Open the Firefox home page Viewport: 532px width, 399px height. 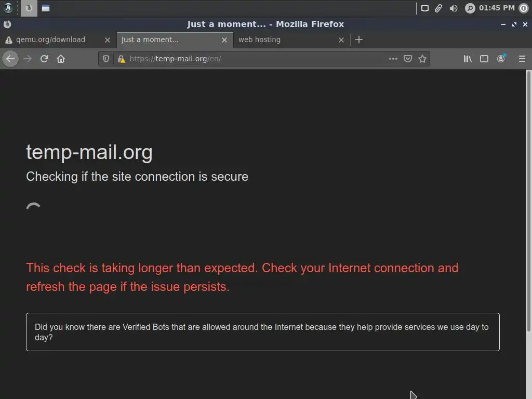click(61, 59)
